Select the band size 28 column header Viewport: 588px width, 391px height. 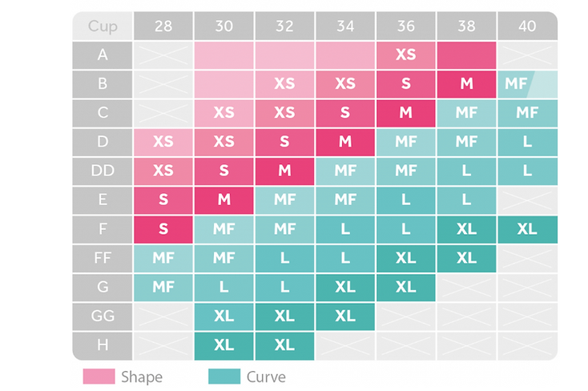point(163,26)
